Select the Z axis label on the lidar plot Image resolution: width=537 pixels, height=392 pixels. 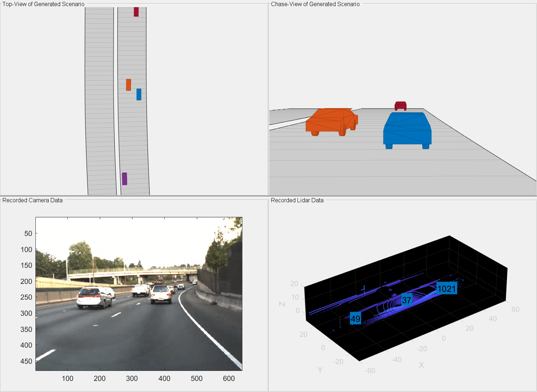[281, 305]
